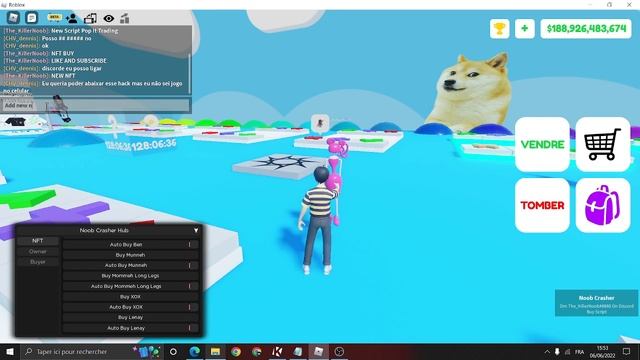This screenshot has width=640, height=360.
Task: Click Buy Mommeh Long Legs button
Action: pyautogui.click(x=130, y=276)
